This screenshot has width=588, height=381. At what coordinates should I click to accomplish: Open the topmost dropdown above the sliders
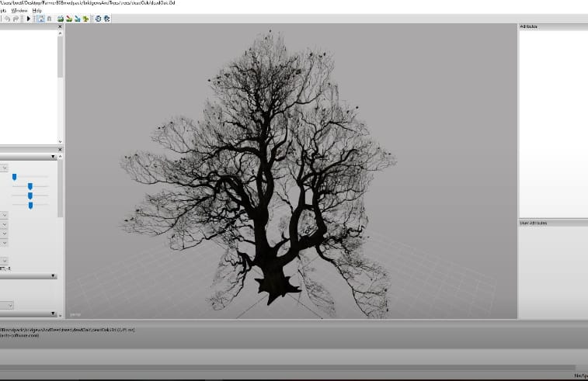pos(4,168)
